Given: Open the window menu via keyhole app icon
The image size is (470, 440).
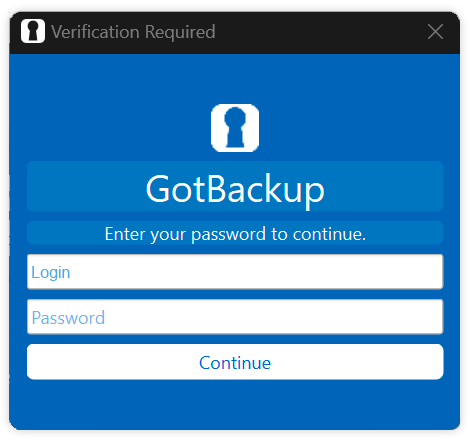Looking at the screenshot, I should coord(33,31).
